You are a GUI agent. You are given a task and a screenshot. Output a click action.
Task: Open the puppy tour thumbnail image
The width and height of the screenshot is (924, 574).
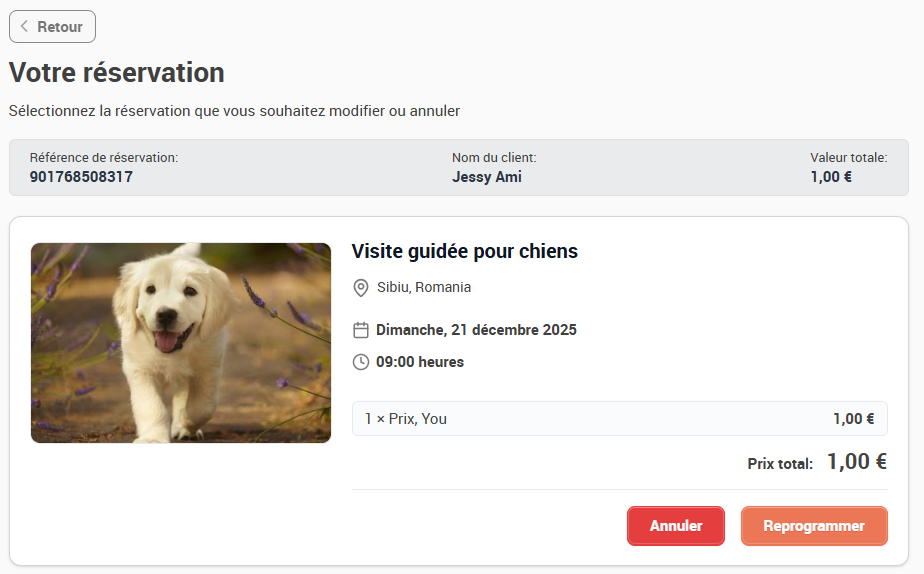[181, 343]
